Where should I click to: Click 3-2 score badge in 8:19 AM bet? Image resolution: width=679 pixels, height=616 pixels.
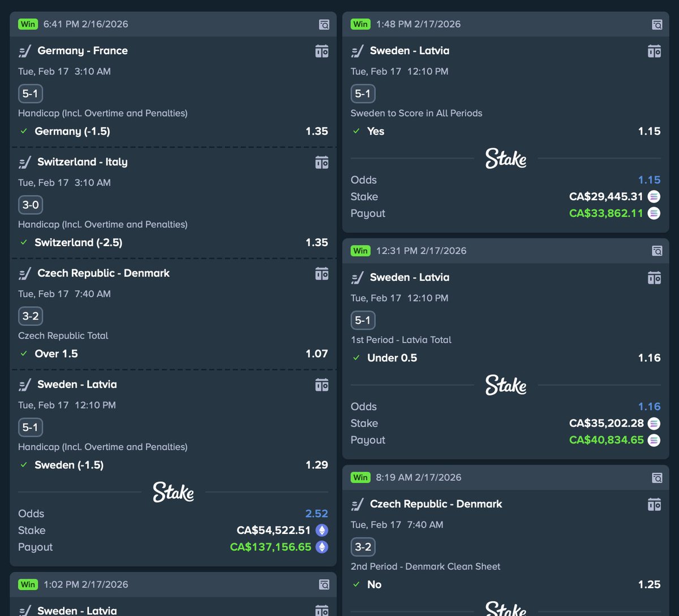(x=363, y=547)
